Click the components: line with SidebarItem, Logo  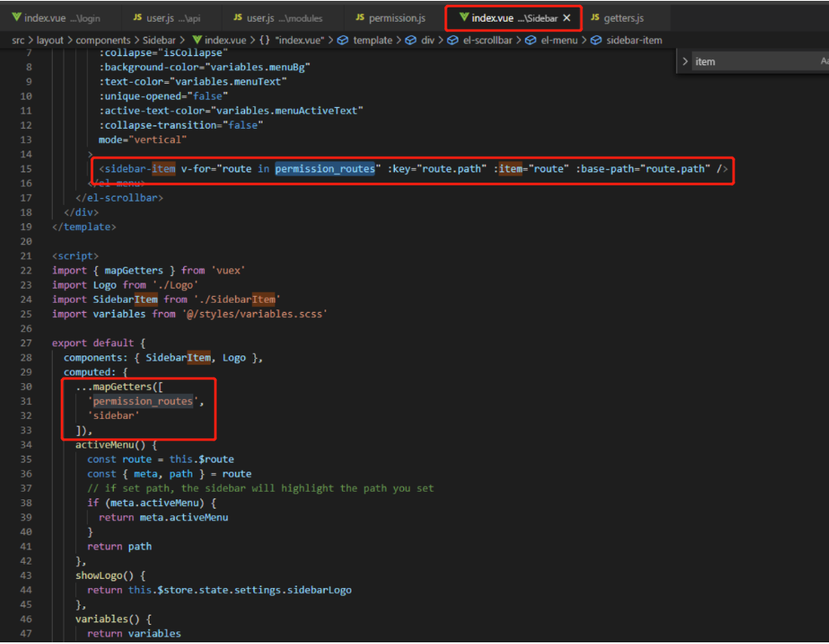pyautogui.click(x=163, y=357)
